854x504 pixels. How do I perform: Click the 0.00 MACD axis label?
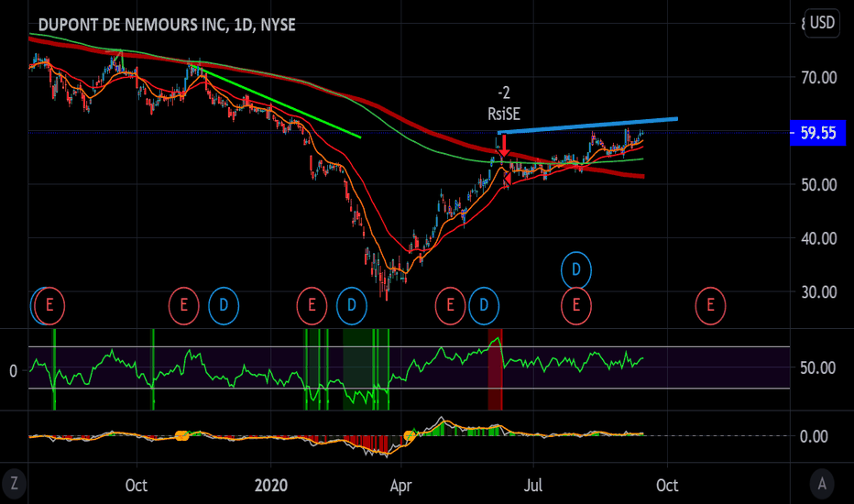814,436
